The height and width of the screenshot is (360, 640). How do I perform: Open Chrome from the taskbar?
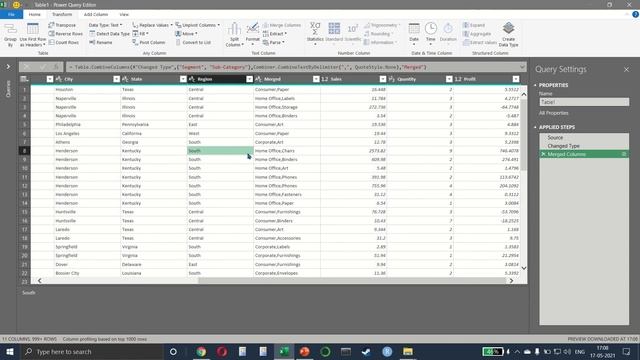pos(201,351)
